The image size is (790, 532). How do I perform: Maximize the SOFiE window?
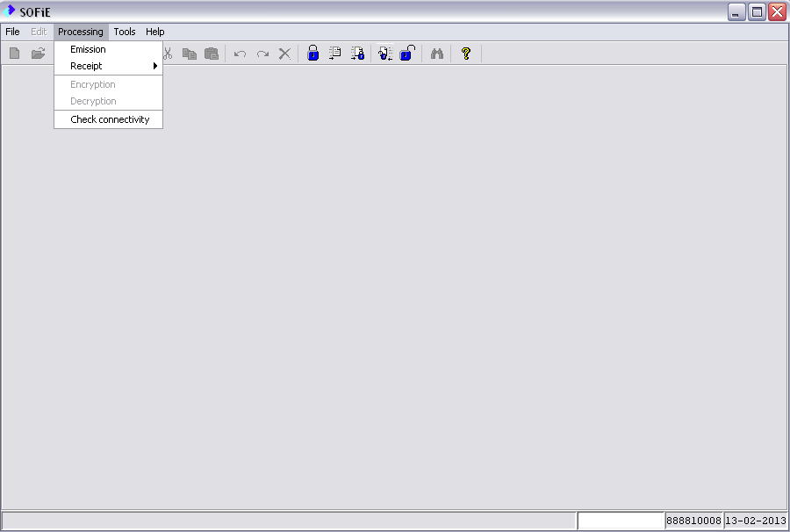click(x=757, y=11)
